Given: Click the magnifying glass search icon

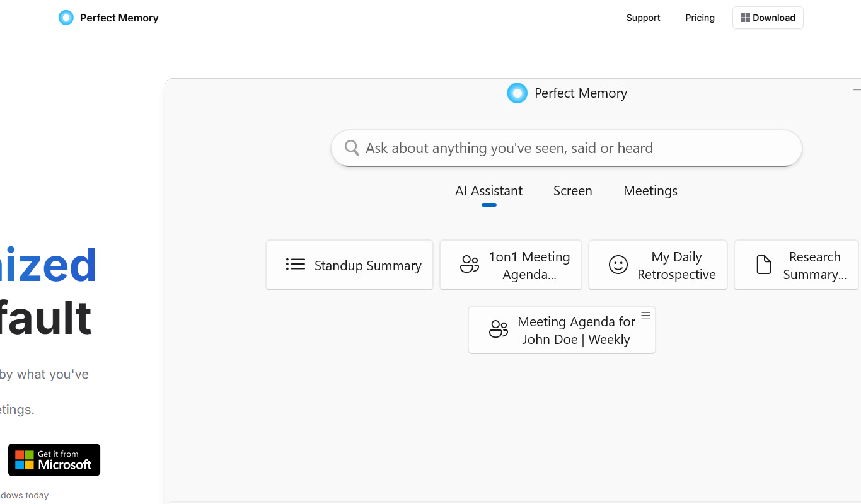Looking at the screenshot, I should [x=352, y=148].
